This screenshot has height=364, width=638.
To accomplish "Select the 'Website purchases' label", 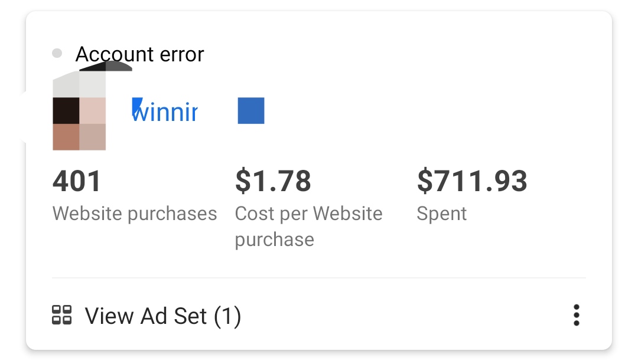I will click(135, 213).
